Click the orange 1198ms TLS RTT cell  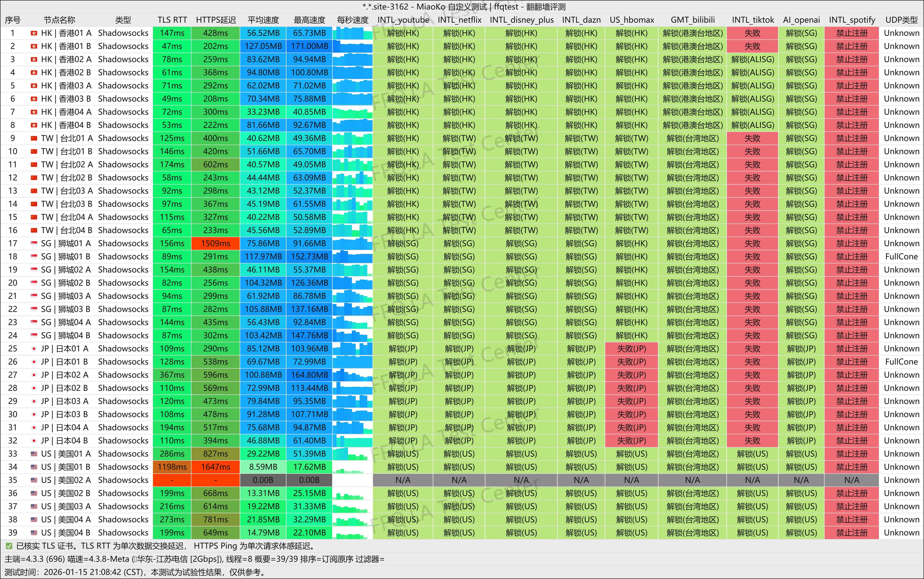coord(172,467)
